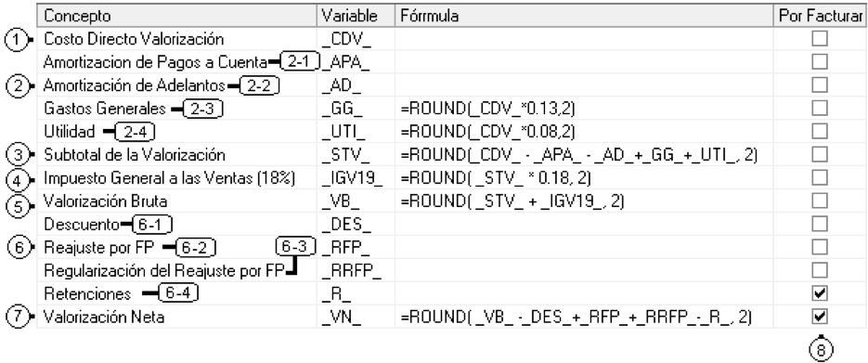Select the Subtotal de la Valorización formula cell
The width and height of the screenshot is (868, 363).
click(x=584, y=155)
